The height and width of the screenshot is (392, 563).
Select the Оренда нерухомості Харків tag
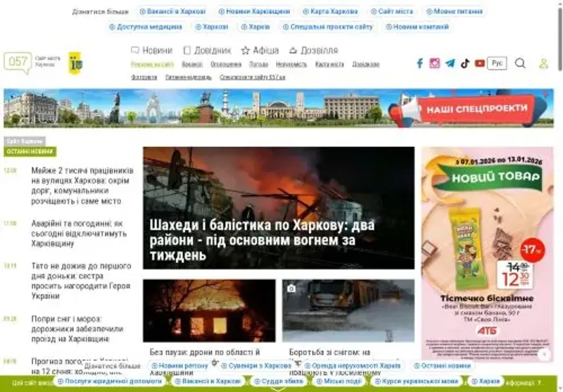click(353, 366)
